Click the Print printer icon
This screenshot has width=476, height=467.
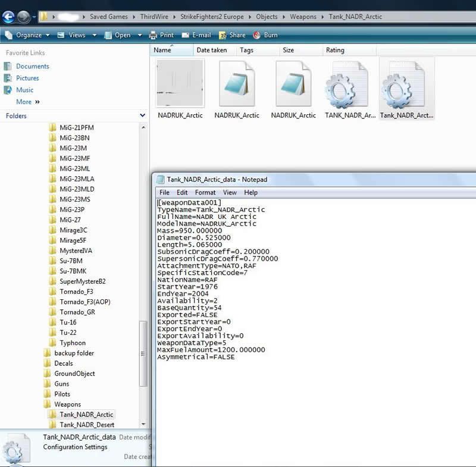point(153,35)
